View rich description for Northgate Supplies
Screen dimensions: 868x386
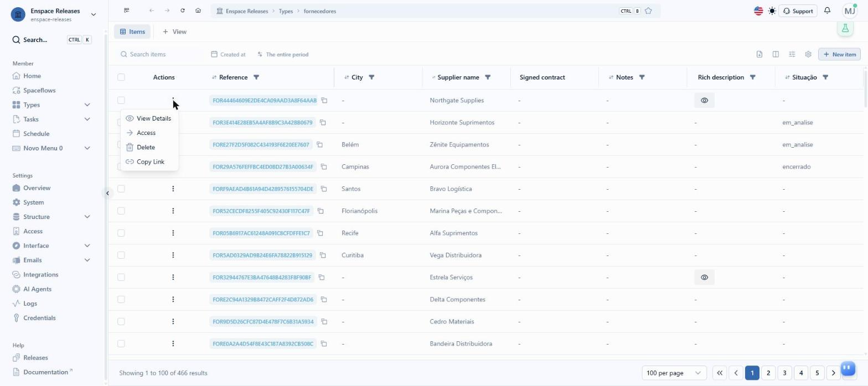pyautogui.click(x=704, y=101)
